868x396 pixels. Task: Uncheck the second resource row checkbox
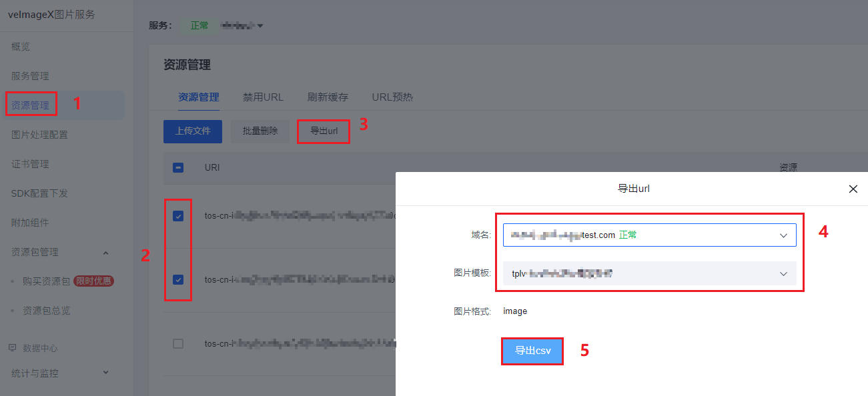178,280
